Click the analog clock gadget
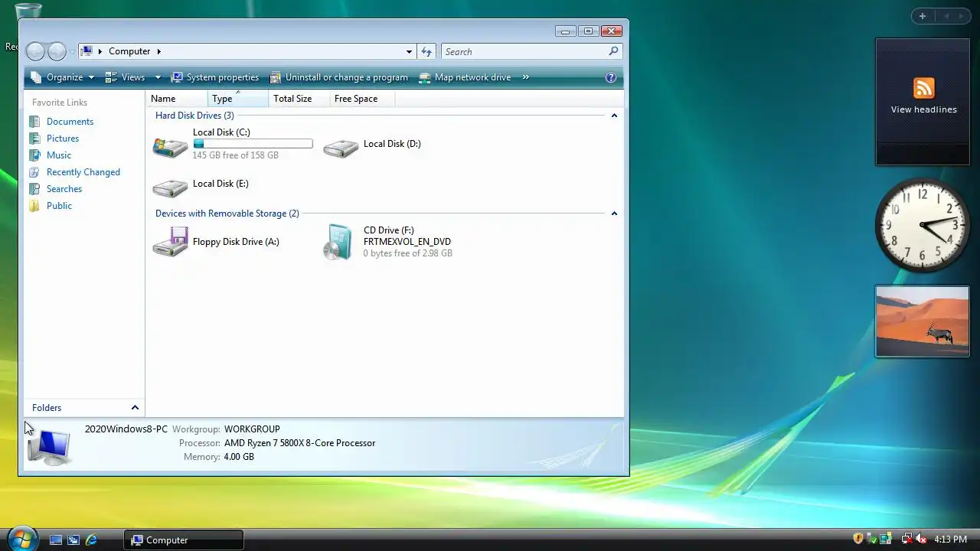This screenshot has width=980, height=551. 923,225
